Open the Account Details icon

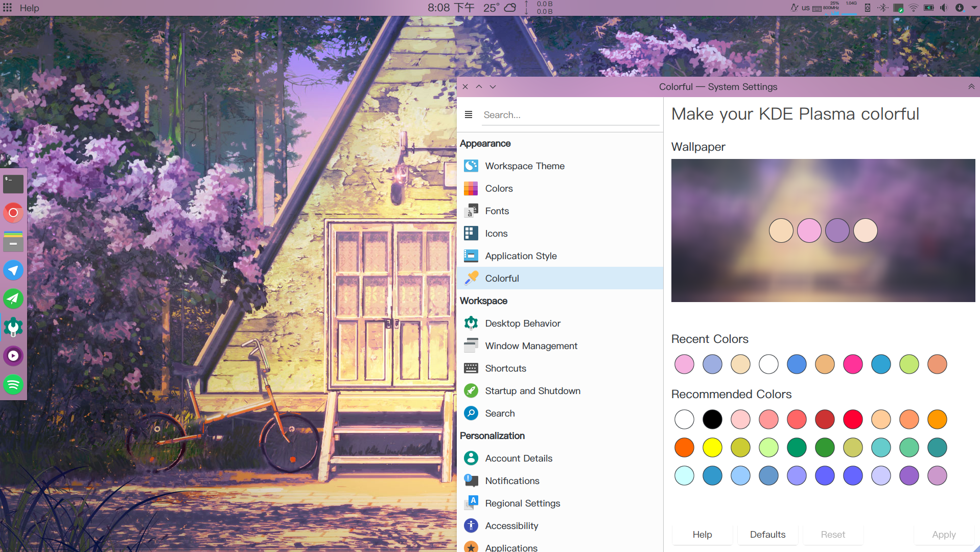(x=471, y=458)
